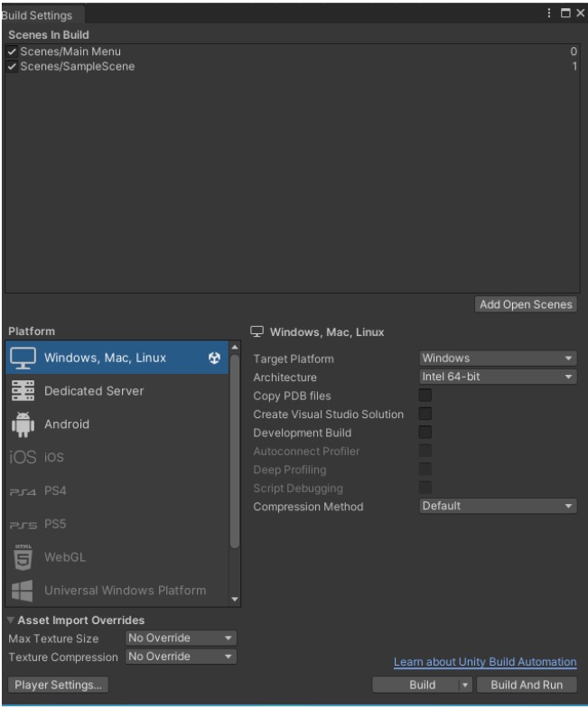Open the Max Texture Size dropdown

[x=181, y=638]
